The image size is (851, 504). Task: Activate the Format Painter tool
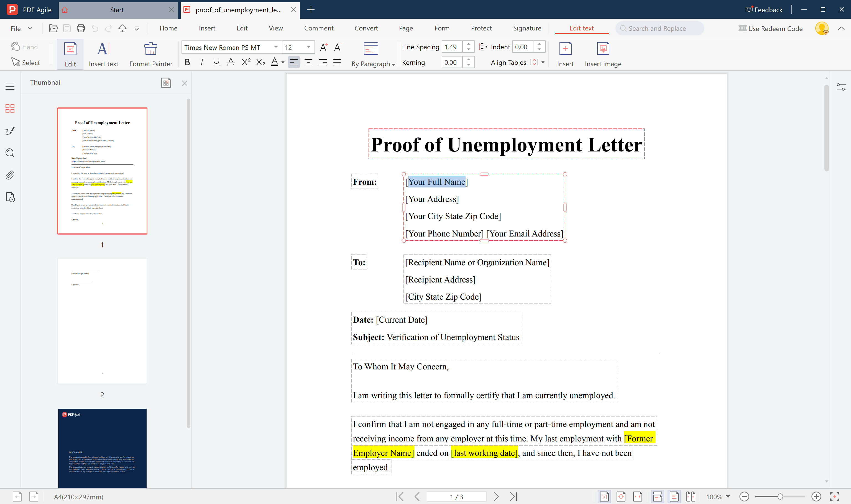coord(150,54)
